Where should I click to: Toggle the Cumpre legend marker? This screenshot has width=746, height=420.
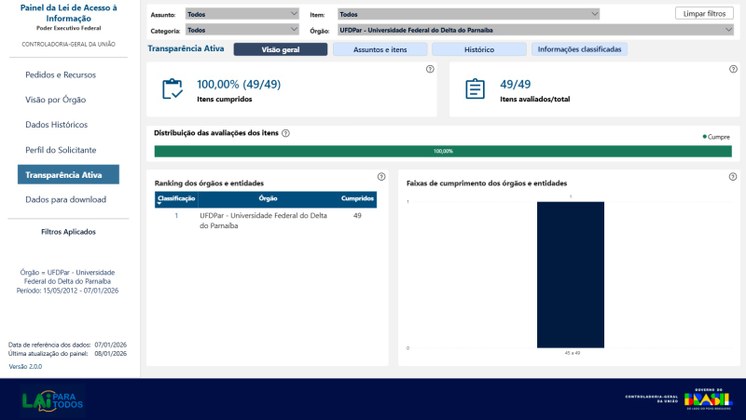pyautogui.click(x=705, y=137)
